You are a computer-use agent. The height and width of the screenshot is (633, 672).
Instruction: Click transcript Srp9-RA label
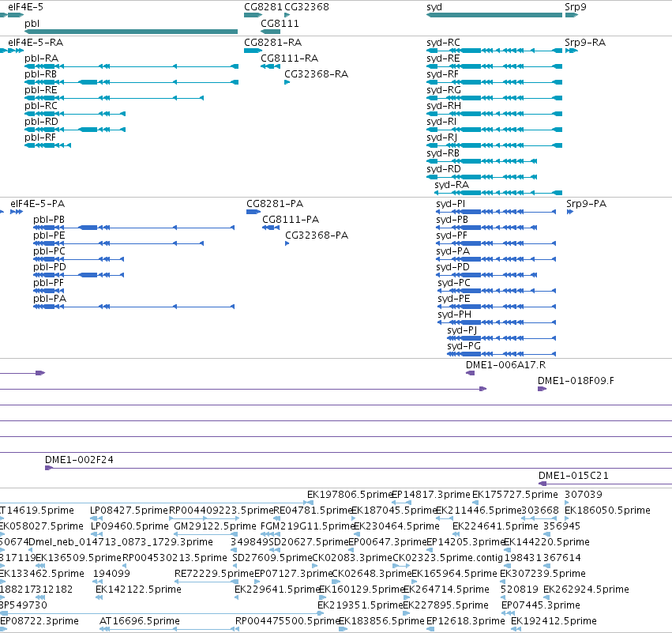(585, 43)
